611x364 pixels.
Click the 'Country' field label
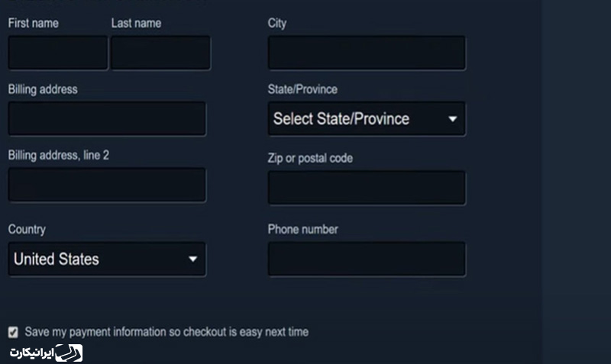click(27, 229)
